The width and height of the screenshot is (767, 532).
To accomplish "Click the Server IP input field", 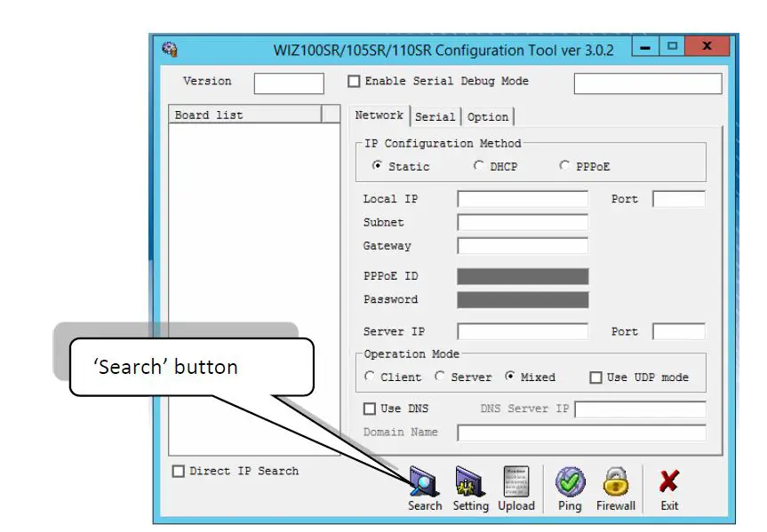I will tap(523, 331).
